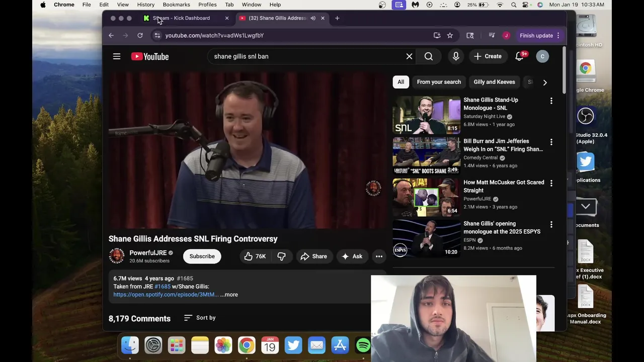This screenshot has width=644, height=362.
Task: Open PowerfulJRE channel name link
Action: click(x=148, y=253)
